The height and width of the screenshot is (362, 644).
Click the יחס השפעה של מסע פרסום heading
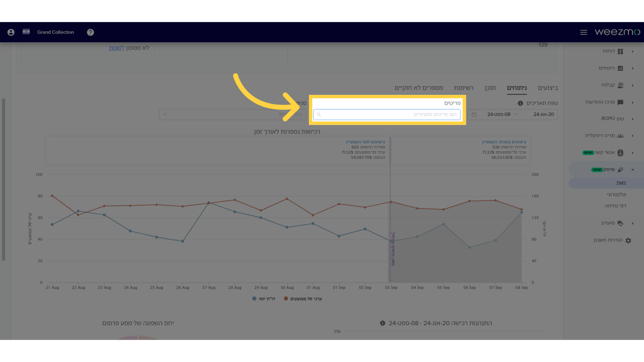tap(138, 323)
